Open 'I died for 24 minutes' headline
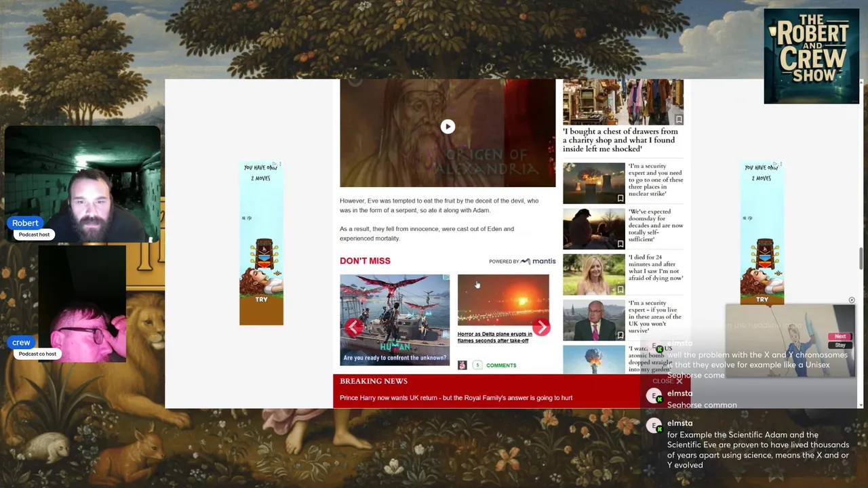Image resolution: width=868 pixels, height=488 pixels. coord(656,268)
